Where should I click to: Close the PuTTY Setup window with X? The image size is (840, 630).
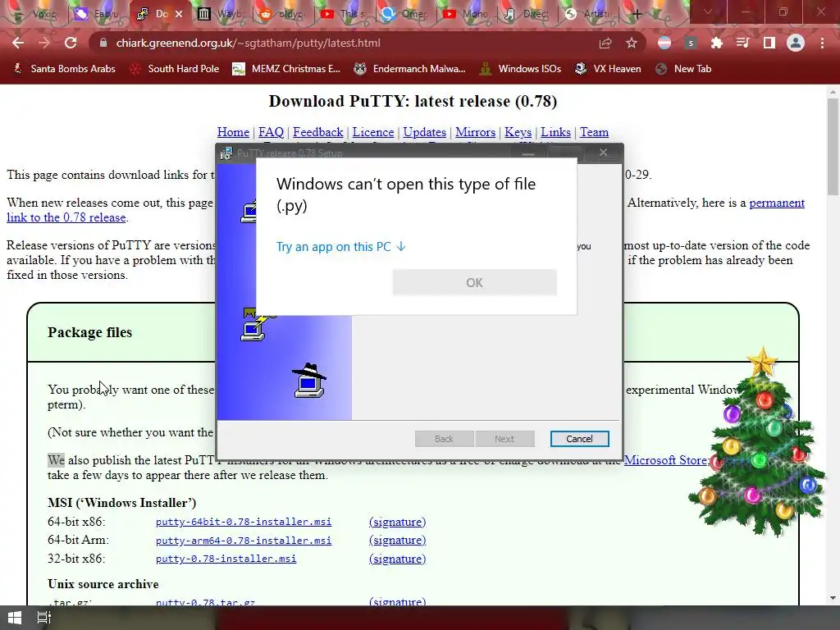tap(603, 153)
